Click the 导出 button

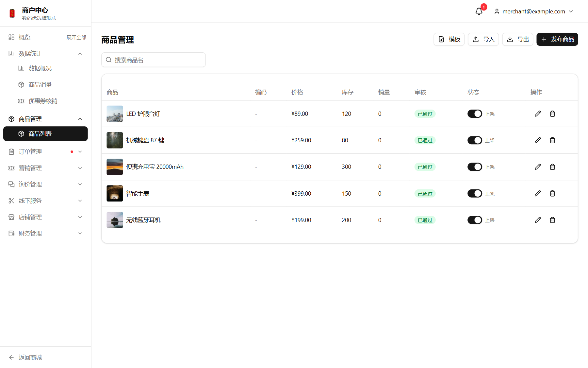click(x=518, y=39)
